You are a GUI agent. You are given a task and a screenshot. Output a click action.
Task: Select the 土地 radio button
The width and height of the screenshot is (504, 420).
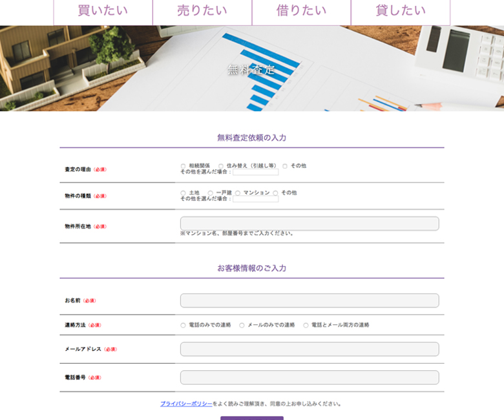[x=183, y=193]
